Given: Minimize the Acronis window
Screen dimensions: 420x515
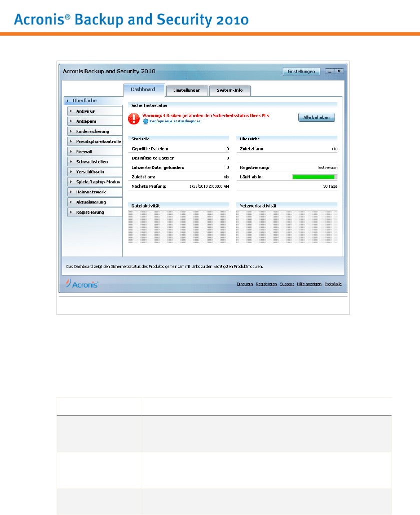Looking at the screenshot, I should click(330, 71).
